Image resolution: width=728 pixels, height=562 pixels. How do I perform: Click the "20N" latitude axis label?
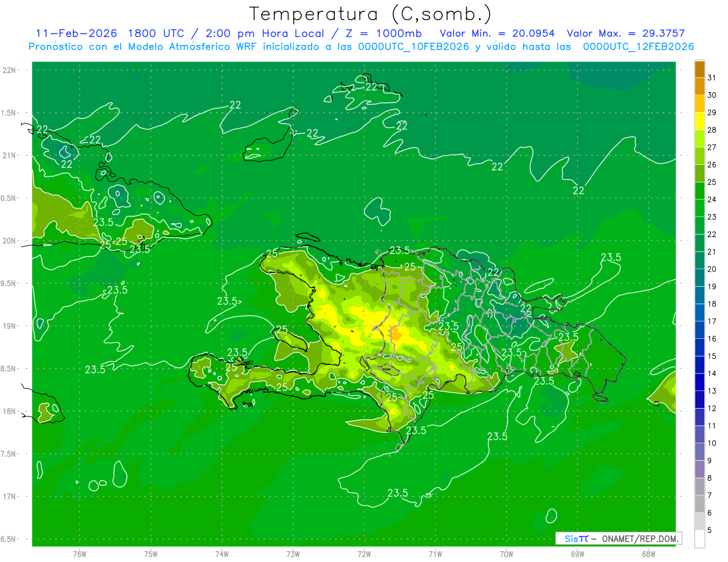[9, 241]
